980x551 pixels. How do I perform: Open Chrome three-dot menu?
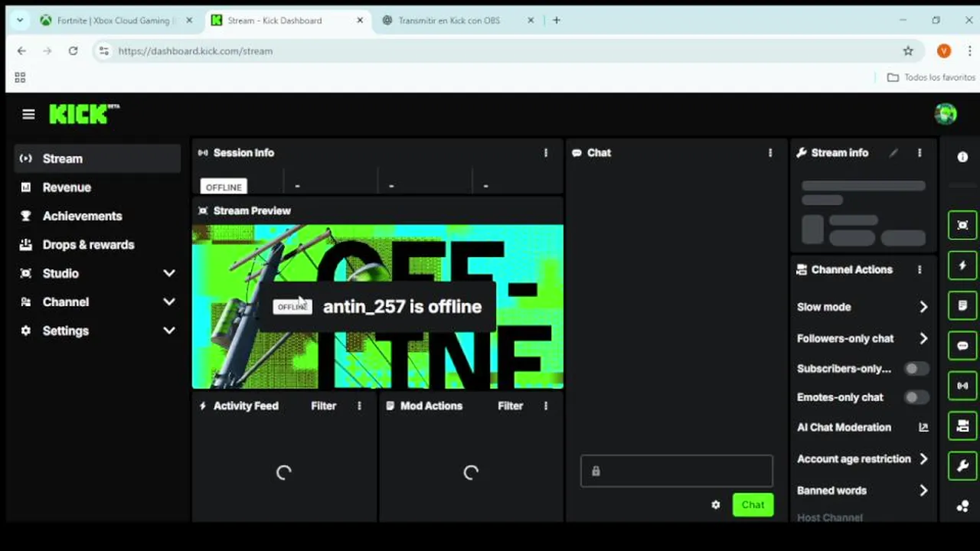[969, 51]
